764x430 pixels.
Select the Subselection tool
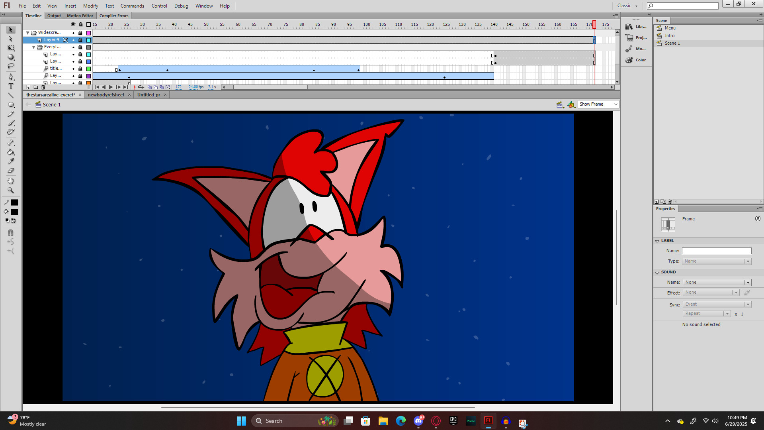10,39
